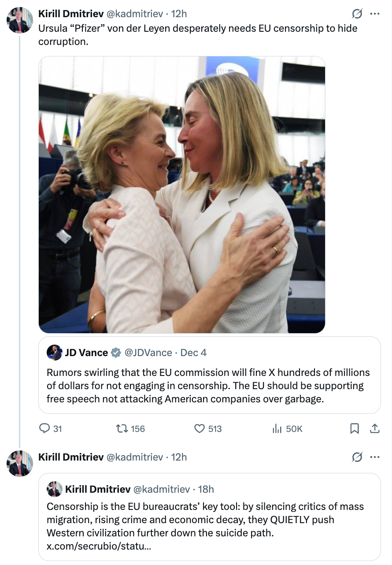Open the embedded photo of two women
Image resolution: width=392 pixels, height=565 pixels.
point(181,194)
